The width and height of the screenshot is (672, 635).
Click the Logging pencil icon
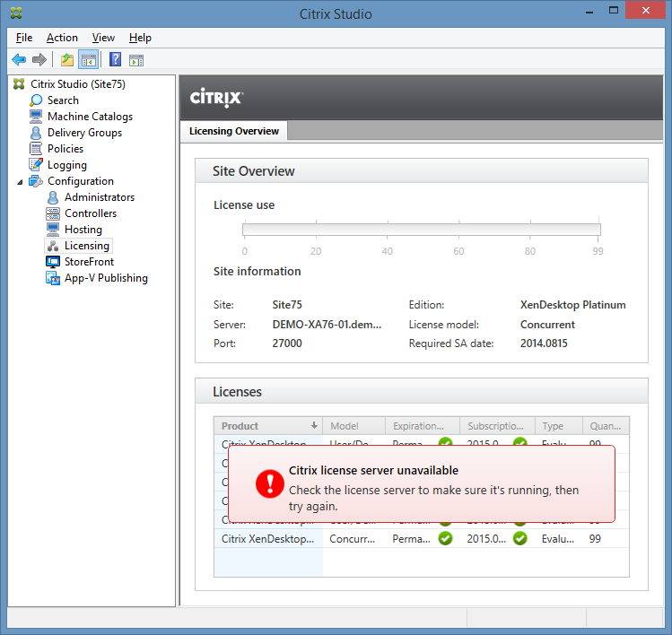(x=36, y=164)
